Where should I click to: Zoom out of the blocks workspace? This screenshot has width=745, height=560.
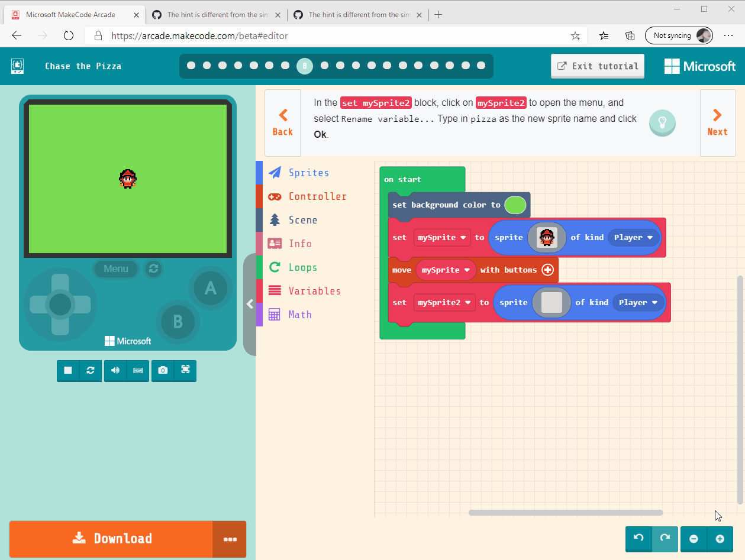694,539
